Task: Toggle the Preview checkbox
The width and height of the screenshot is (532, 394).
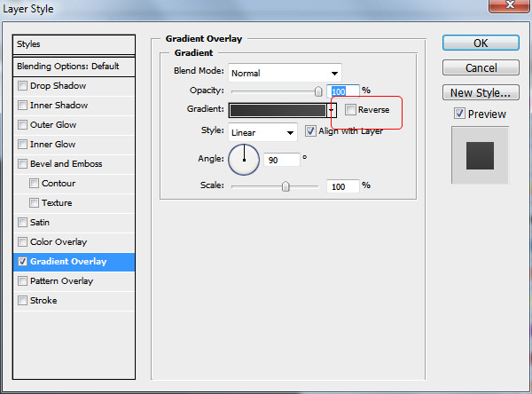Action: [459, 114]
